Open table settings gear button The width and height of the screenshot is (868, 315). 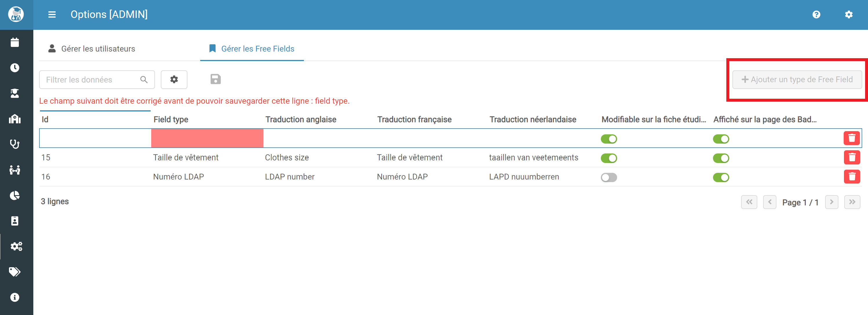click(x=174, y=80)
